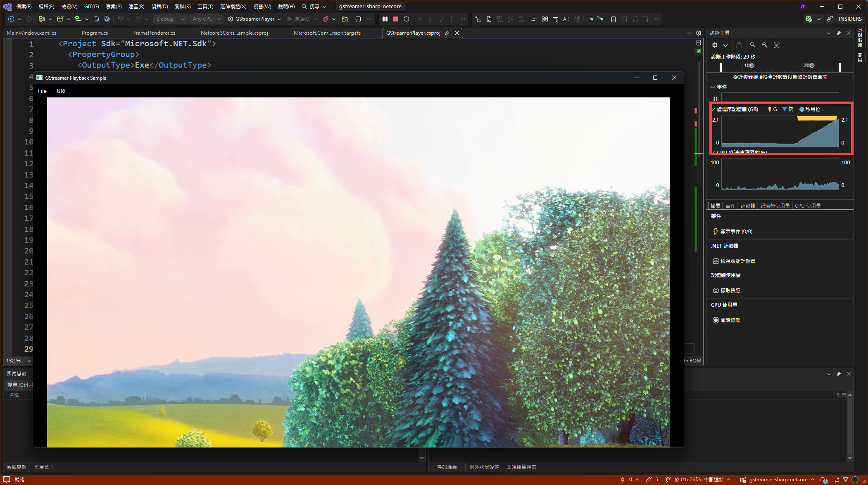Click the Save All toolbar icon
The height and width of the screenshot is (485, 868).
coord(107,19)
